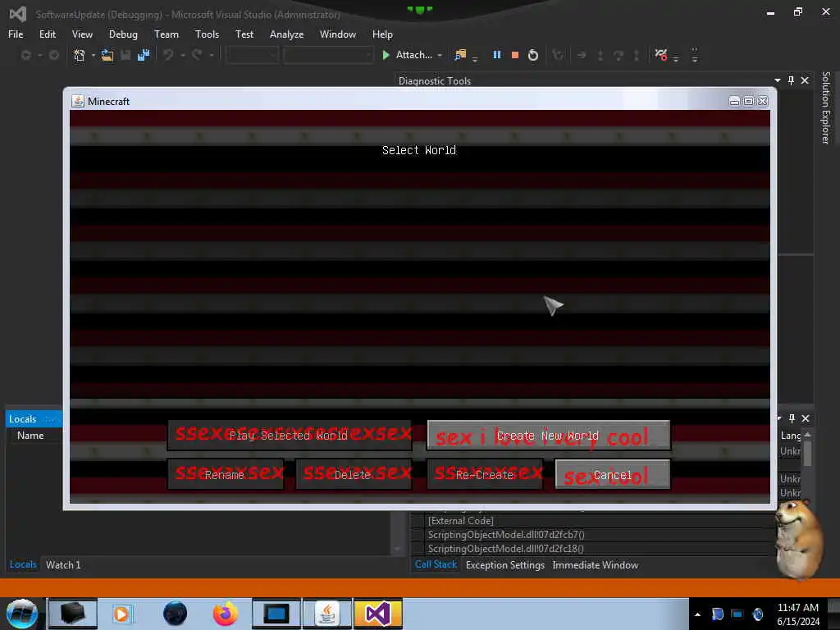Open the solution platform combo box
Image resolution: width=840 pixels, height=630 pixels.
coord(328,55)
